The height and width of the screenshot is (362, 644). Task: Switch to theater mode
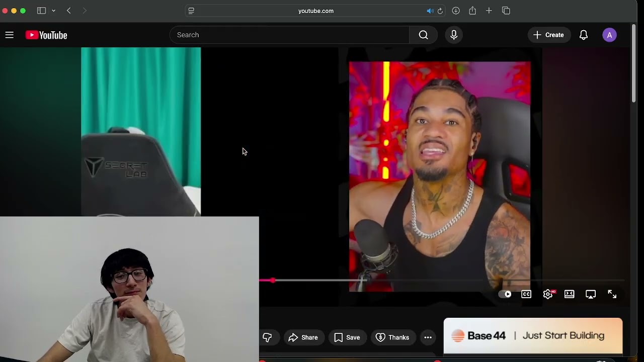(x=569, y=294)
